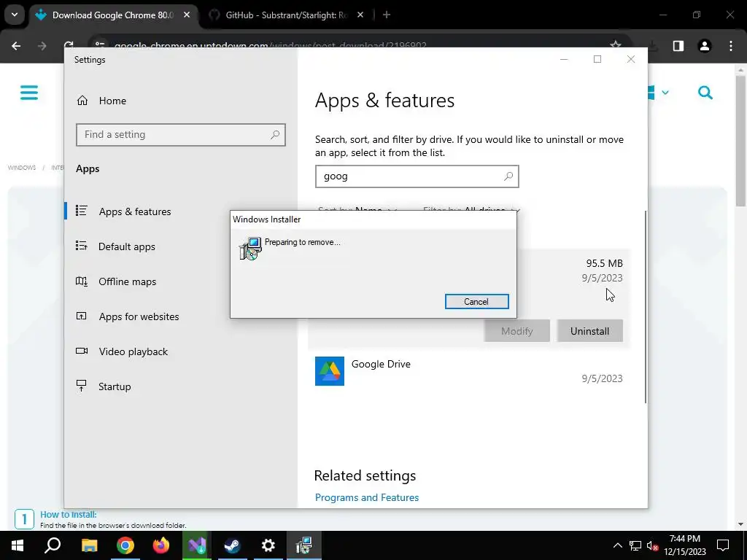Open Offline maps settings
This screenshot has height=560, width=747.
tap(127, 281)
